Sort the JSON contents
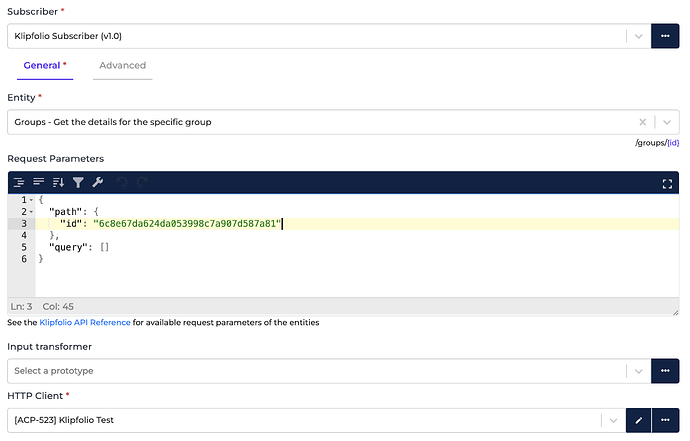 click(x=59, y=182)
